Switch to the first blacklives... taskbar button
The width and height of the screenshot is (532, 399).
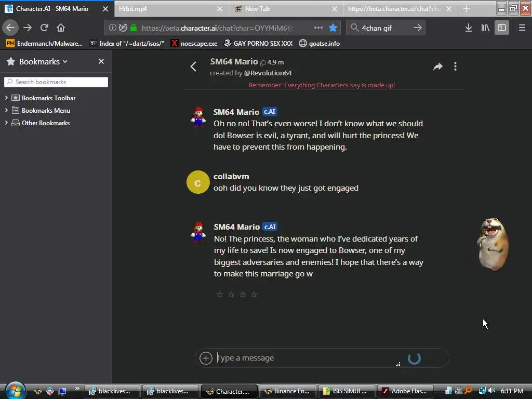click(112, 391)
